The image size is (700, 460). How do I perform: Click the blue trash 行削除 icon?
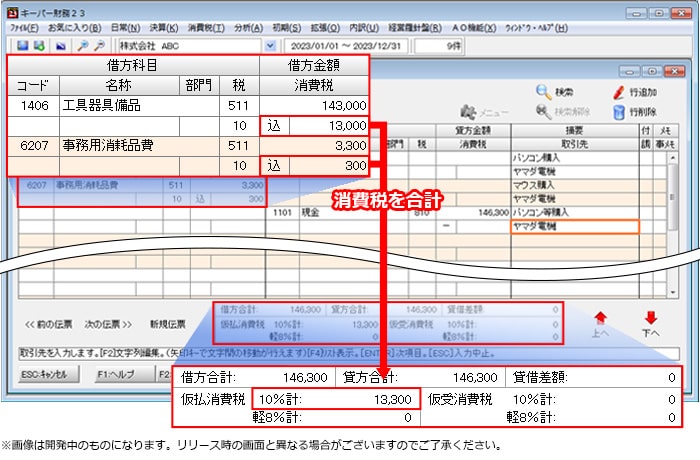point(619,112)
